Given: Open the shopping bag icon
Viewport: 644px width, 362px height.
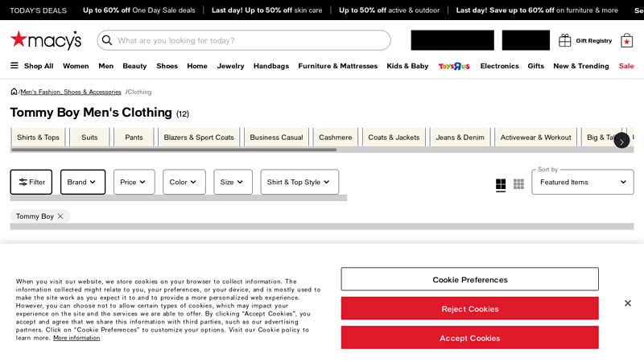Looking at the screenshot, I should click(626, 40).
